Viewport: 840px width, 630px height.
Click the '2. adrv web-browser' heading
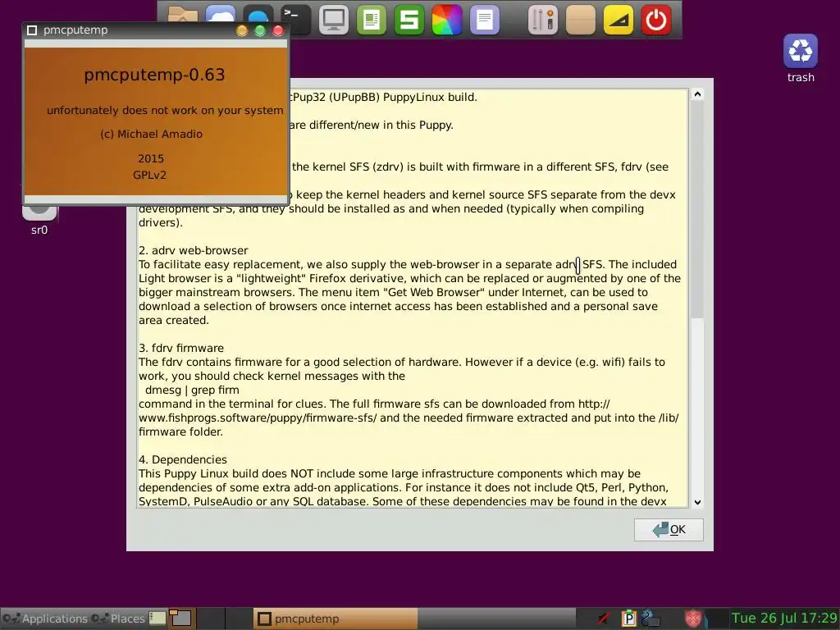tap(194, 251)
